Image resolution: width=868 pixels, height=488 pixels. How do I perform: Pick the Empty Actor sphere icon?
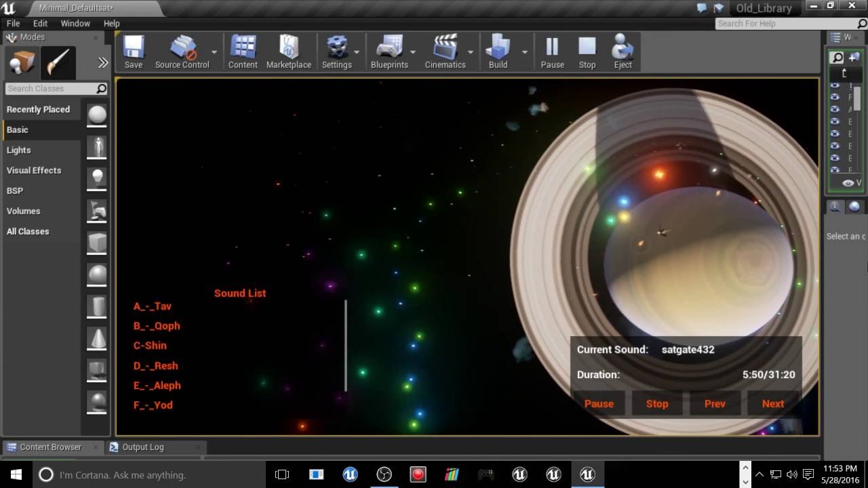tap(97, 115)
